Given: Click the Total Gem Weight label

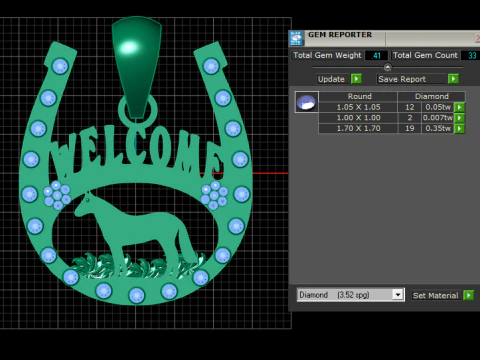Looking at the screenshot, I should pos(327,55).
